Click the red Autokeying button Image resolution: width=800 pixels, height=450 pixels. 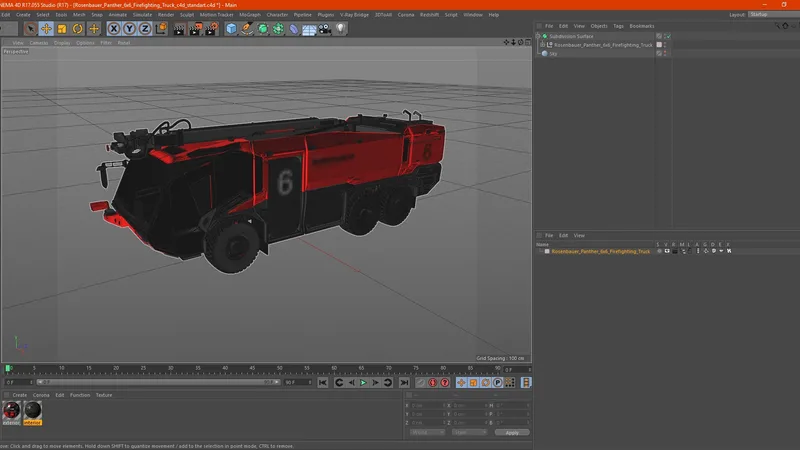(x=433, y=383)
